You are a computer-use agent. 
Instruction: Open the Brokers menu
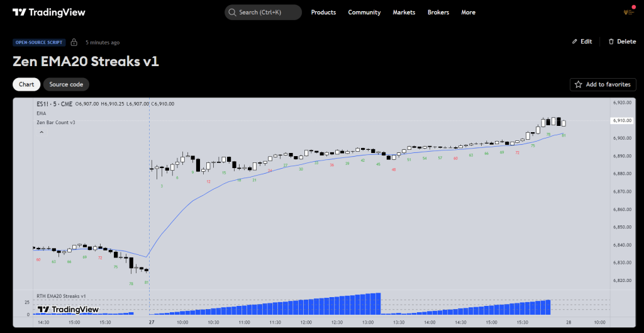pyautogui.click(x=438, y=13)
